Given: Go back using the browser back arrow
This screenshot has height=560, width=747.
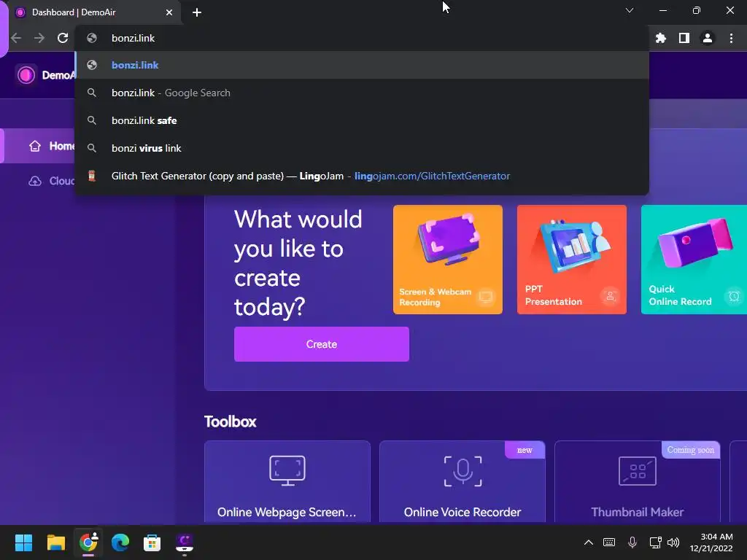Looking at the screenshot, I should point(16,38).
